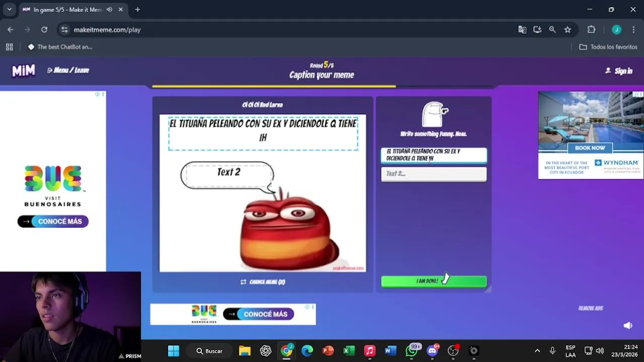Viewport: 644px width, 362px height.
Task: Select the top caption box on meme
Action: click(263, 133)
